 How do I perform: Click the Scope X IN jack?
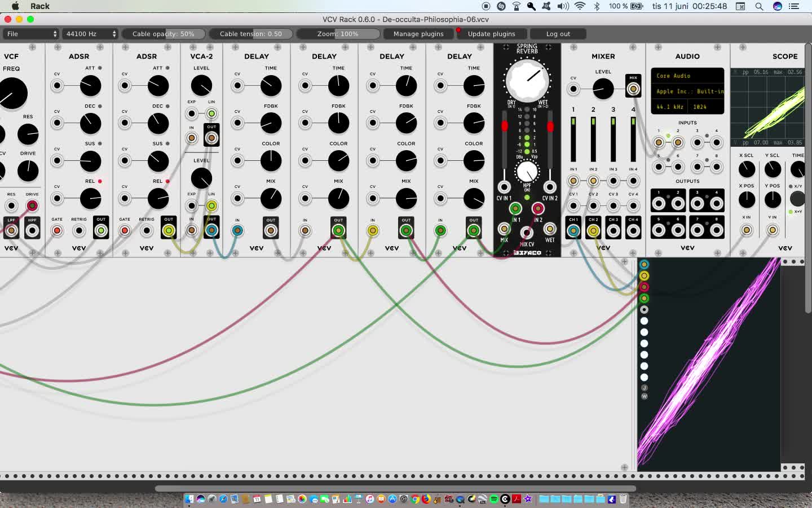tap(747, 230)
